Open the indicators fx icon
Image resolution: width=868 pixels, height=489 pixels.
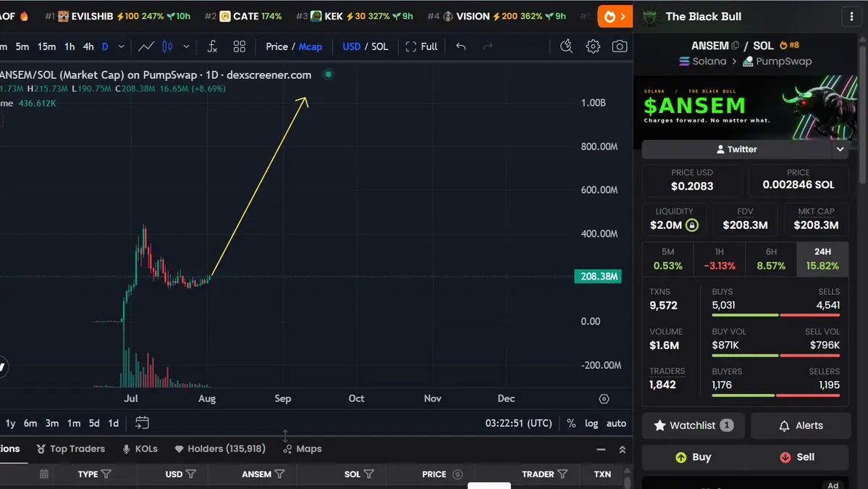pos(212,46)
